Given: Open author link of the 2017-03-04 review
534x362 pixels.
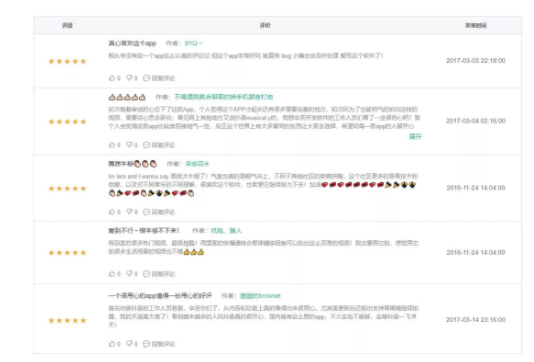Looking at the screenshot, I should [224, 97].
